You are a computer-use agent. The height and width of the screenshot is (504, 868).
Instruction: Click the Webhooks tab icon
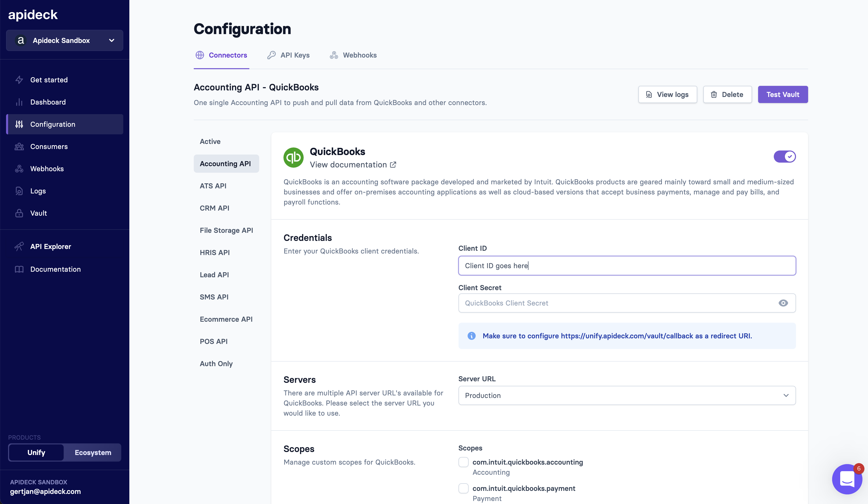[334, 55]
